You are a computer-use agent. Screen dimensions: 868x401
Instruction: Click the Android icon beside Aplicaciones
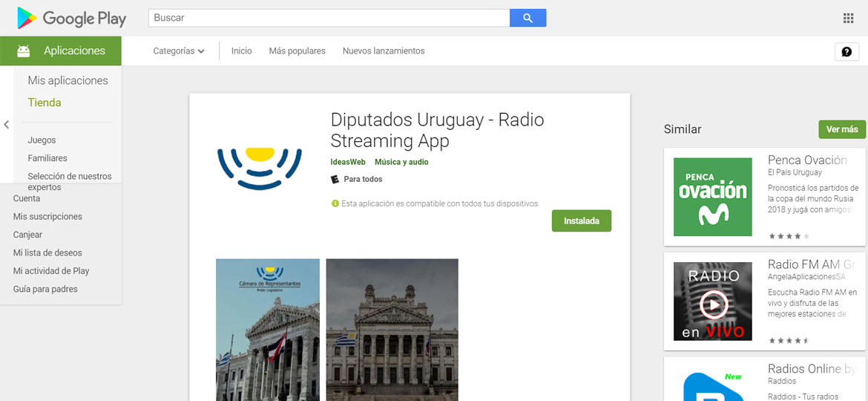tap(23, 51)
